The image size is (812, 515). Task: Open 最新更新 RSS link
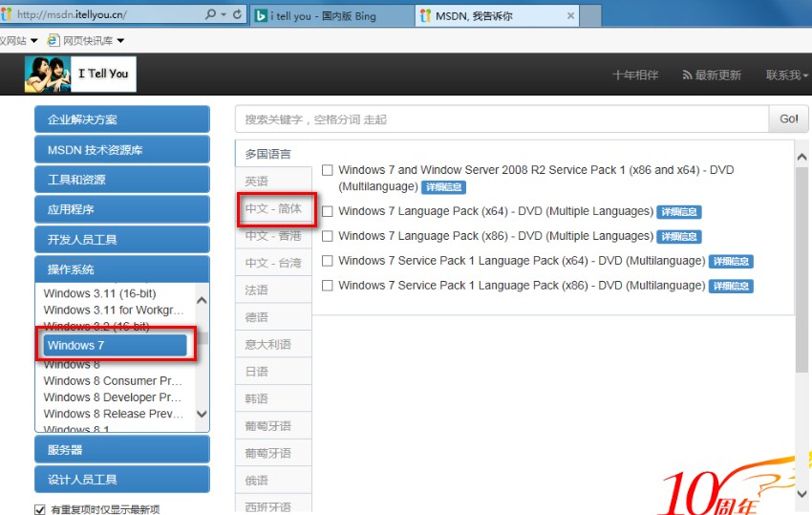click(x=712, y=75)
